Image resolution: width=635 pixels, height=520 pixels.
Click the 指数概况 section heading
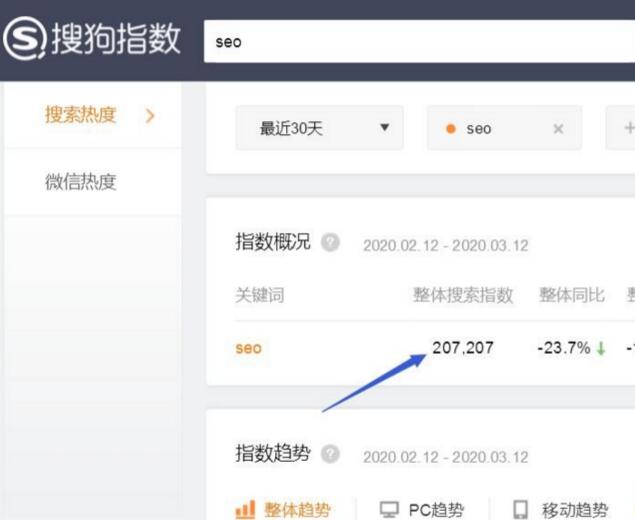[x=273, y=242]
